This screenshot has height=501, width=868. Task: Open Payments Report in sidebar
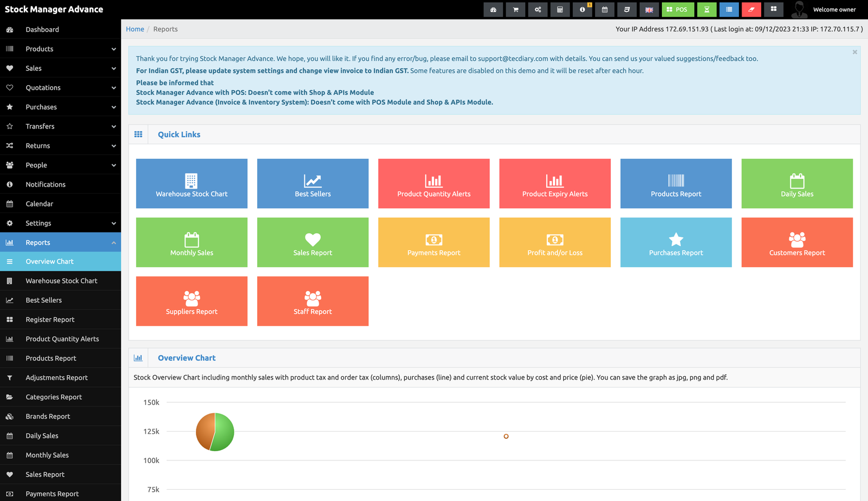coord(60,493)
